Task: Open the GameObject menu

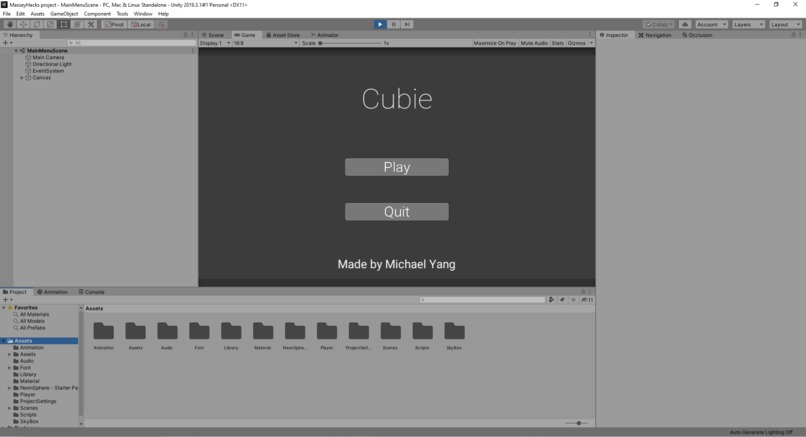Action: click(64, 14)
